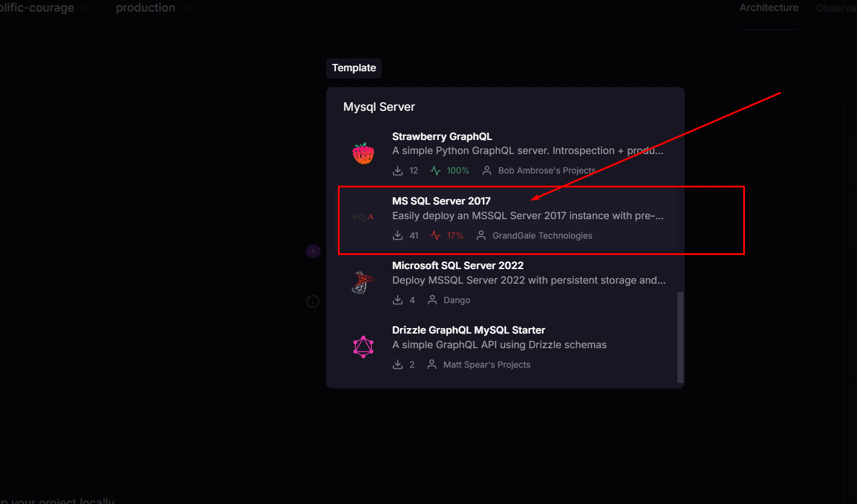Click the green 100% health pulse icon
Viewport: 857px width, 504px height.
coord(435,170)
